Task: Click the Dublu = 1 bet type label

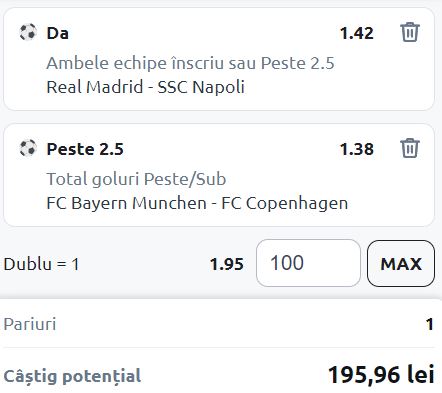Action: pyautogui.click(x=41, y=264)
